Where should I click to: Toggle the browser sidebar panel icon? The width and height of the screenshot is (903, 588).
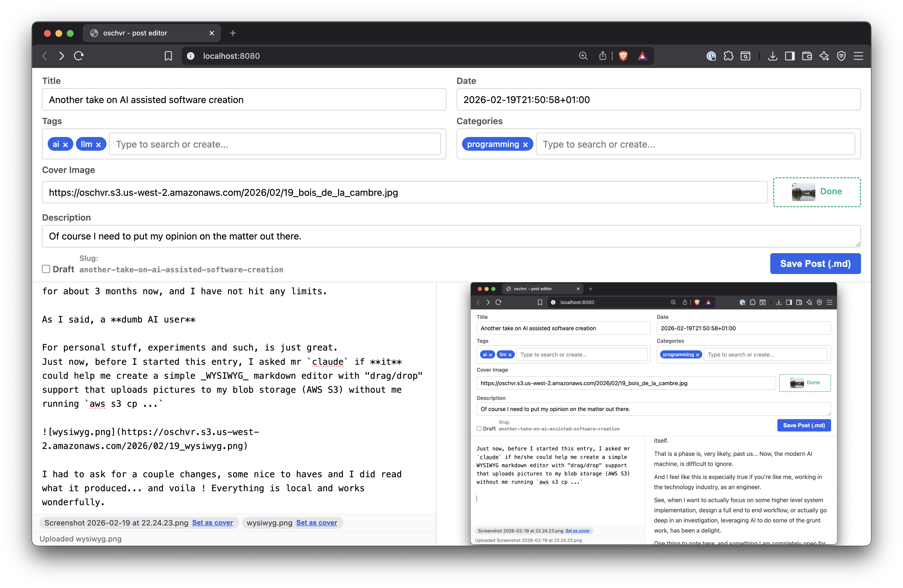tap(790, 56)
